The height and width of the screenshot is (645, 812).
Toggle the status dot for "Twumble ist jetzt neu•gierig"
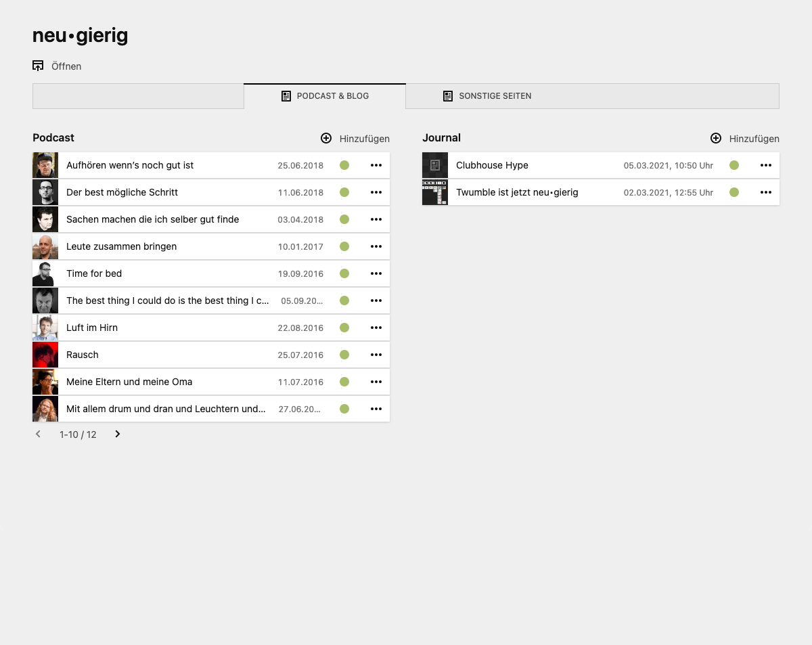click(734, 192)
